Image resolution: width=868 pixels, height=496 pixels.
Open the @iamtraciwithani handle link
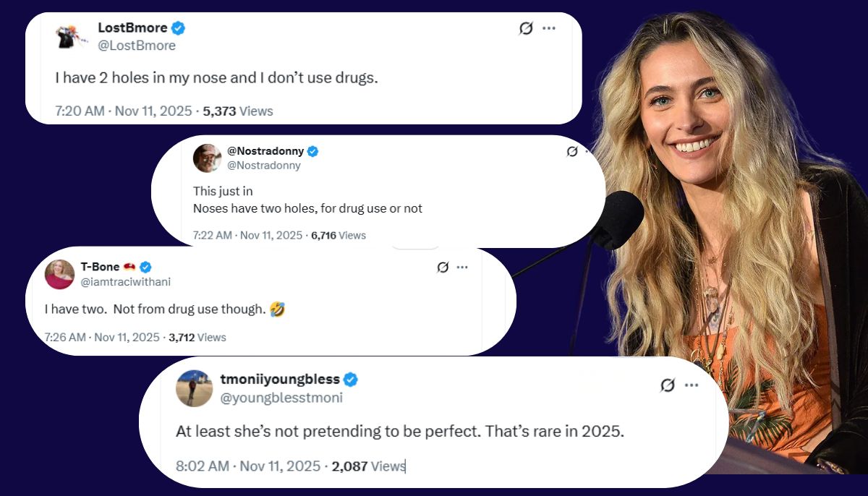tap(126, 282)
